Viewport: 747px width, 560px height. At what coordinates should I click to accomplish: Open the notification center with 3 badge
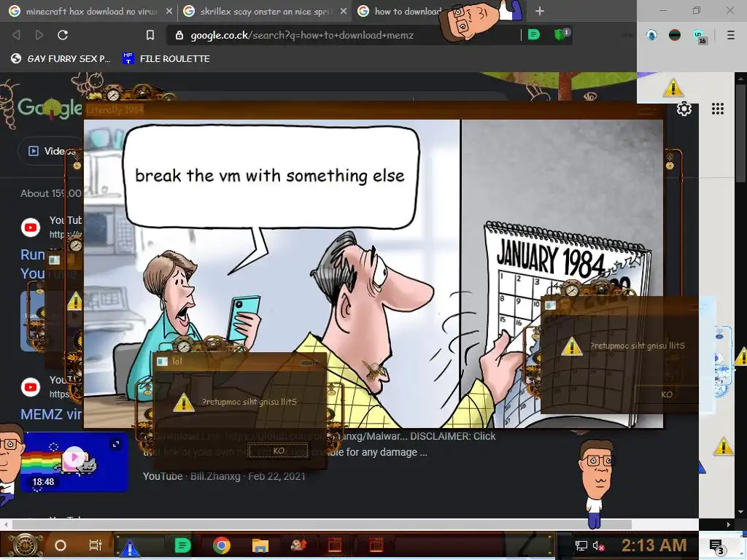click(x=718, y=546)
